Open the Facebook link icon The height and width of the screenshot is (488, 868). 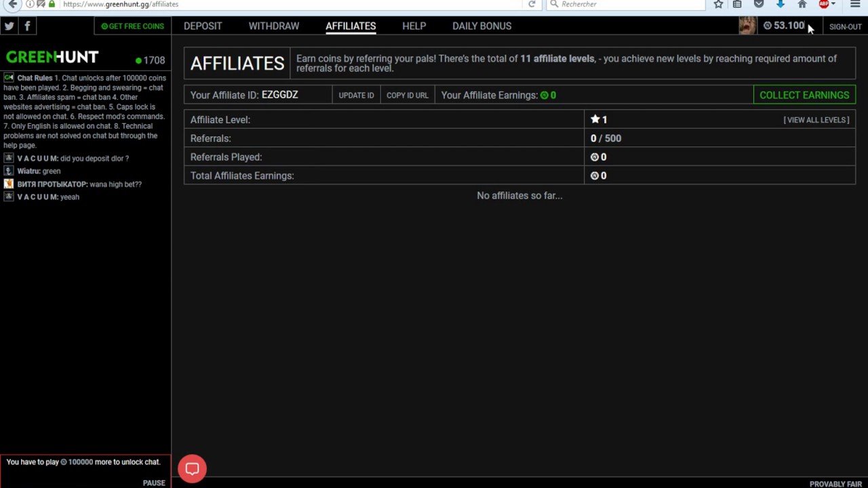pyautogui.click(x=27, y=26)
